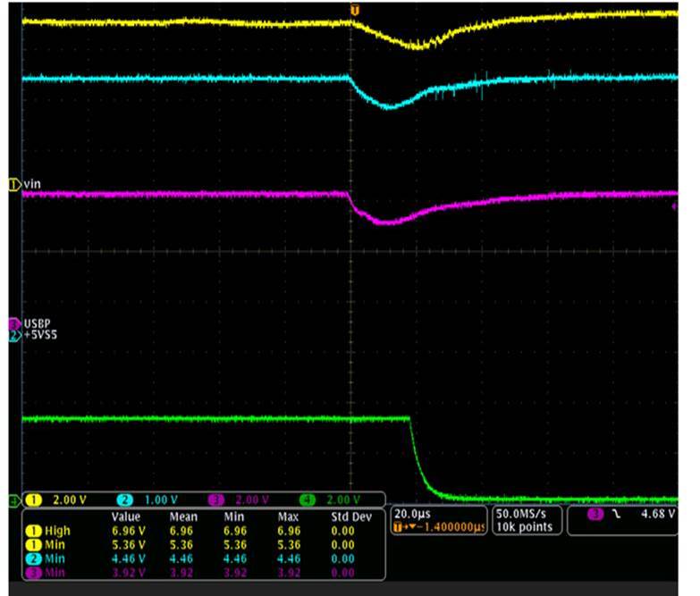Select the channel 2 +5VS5 ground marker

coord(14,335)
